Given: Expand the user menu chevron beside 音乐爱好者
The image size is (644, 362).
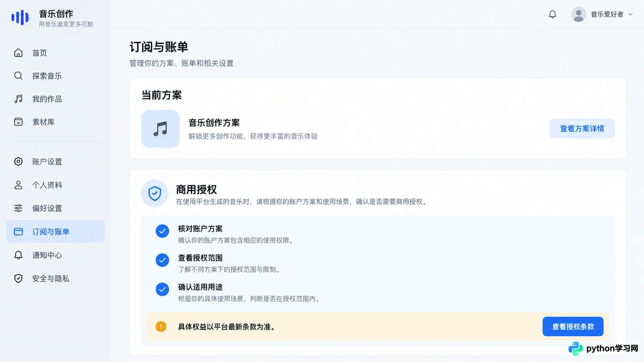Looking at the screenshot, I should coord(631,14).
